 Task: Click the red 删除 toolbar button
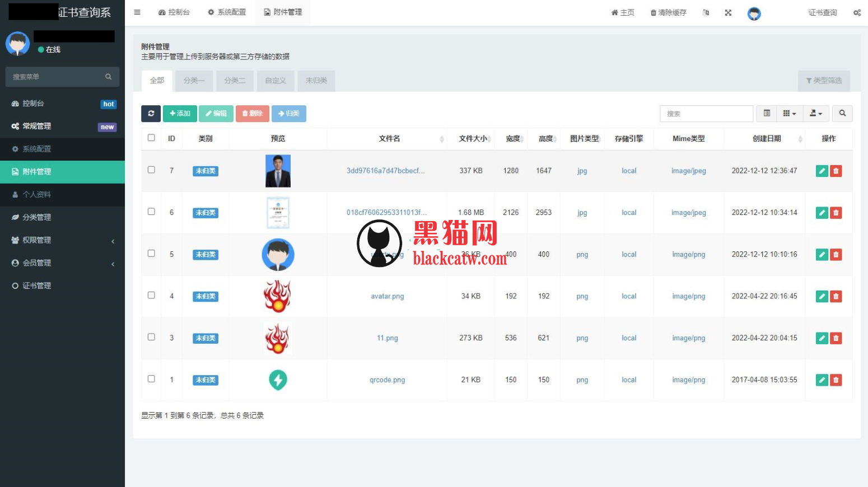(x=253, y=114)
